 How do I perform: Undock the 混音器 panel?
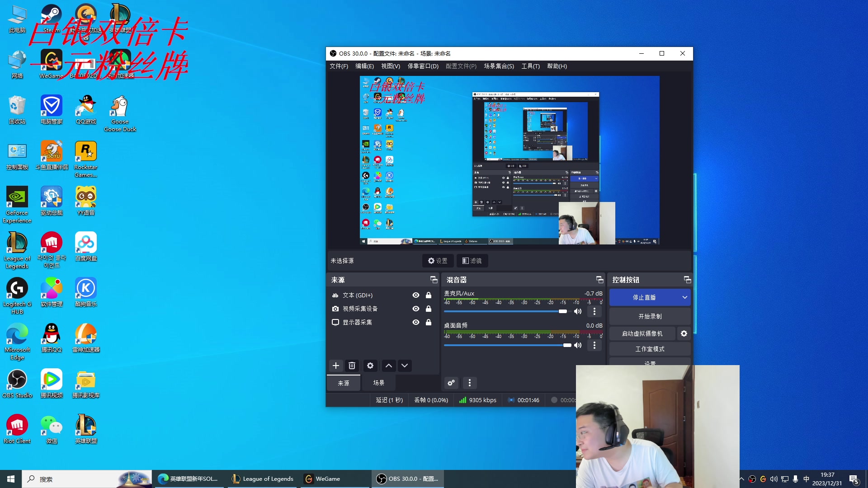599,280
